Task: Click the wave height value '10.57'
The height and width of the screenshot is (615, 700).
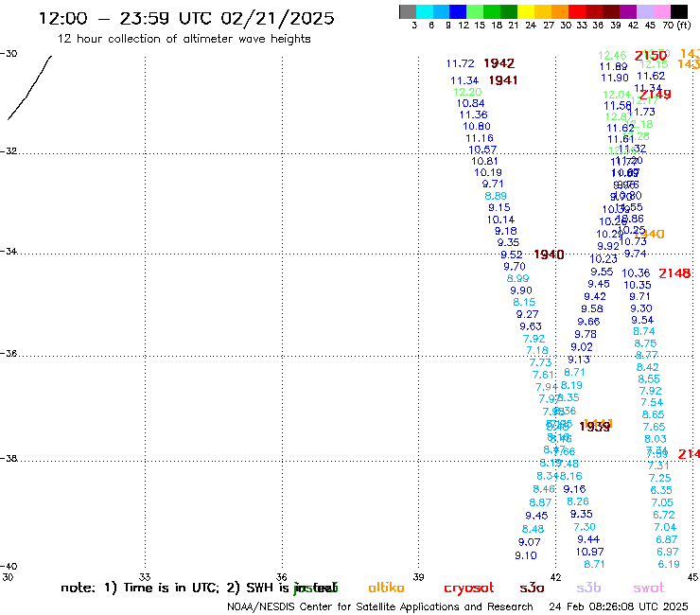Action: (x=482, y=149)
